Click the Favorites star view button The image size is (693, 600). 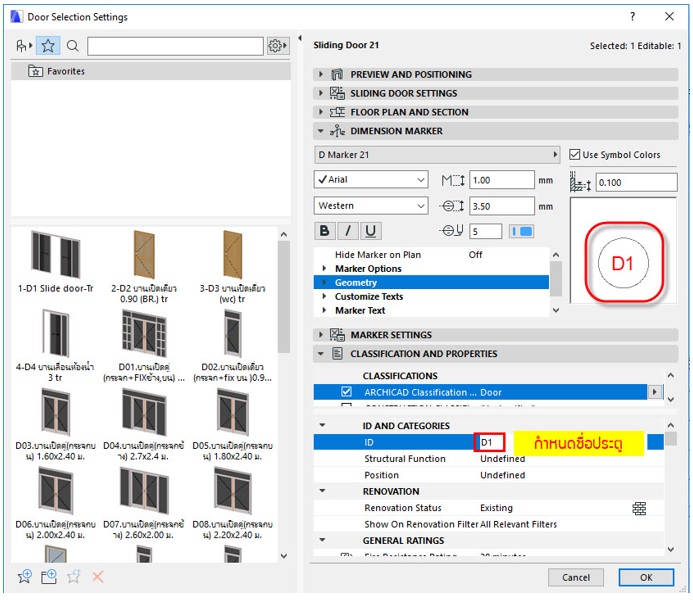pyautogui.click(x=48, y=46)
